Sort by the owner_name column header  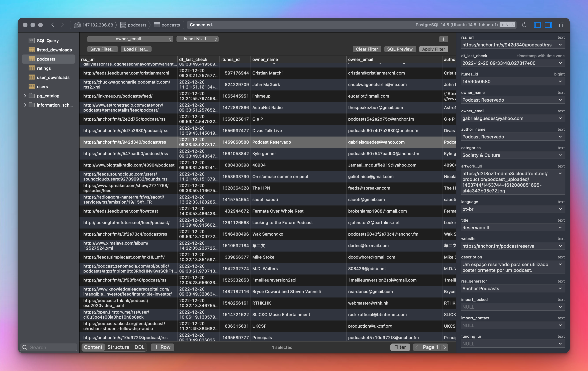click(x=298, y=59)
